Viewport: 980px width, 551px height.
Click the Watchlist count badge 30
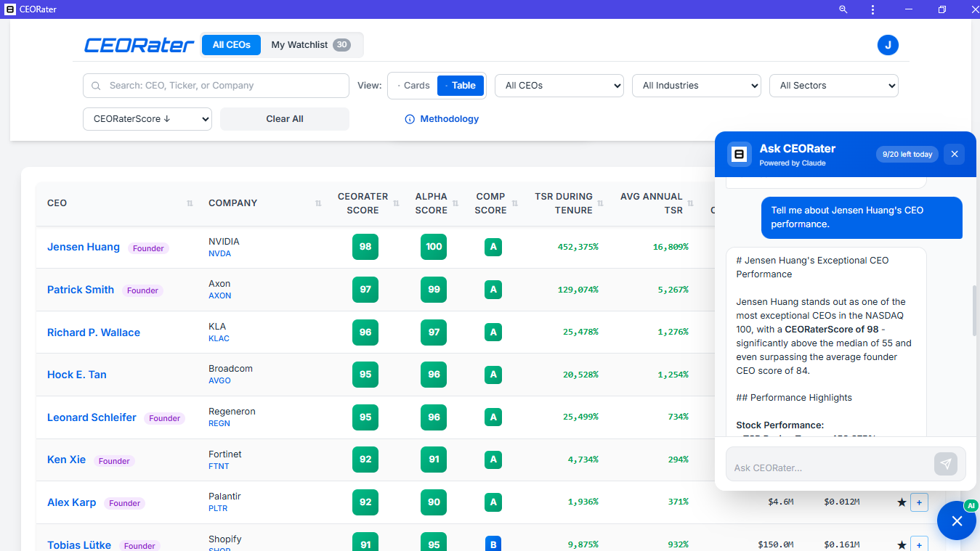point(341,45)
